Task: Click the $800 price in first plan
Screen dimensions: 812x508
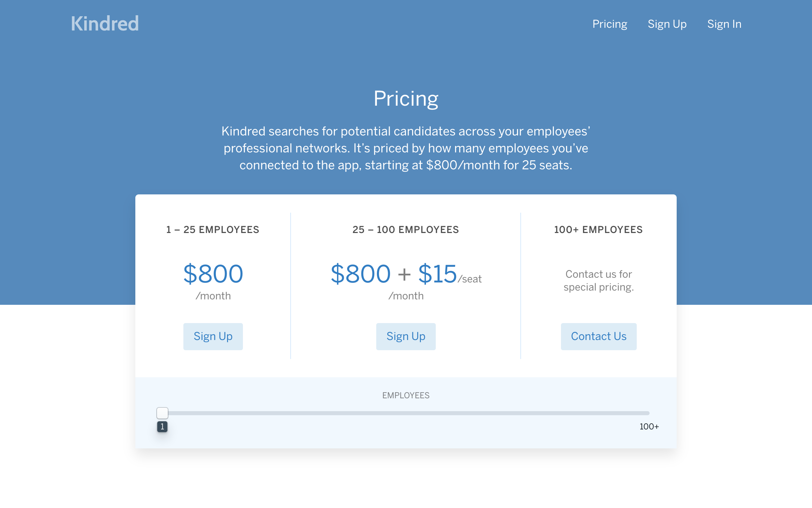Action: pos(213,274)
